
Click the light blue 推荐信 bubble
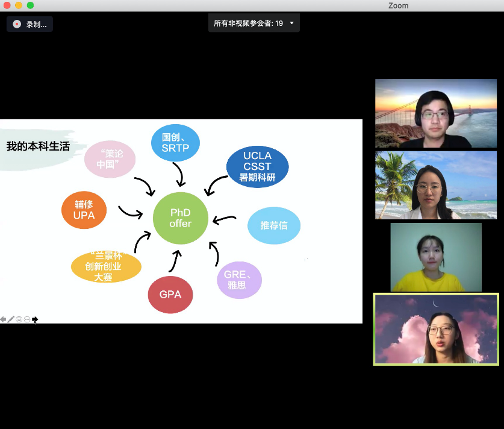273,225
